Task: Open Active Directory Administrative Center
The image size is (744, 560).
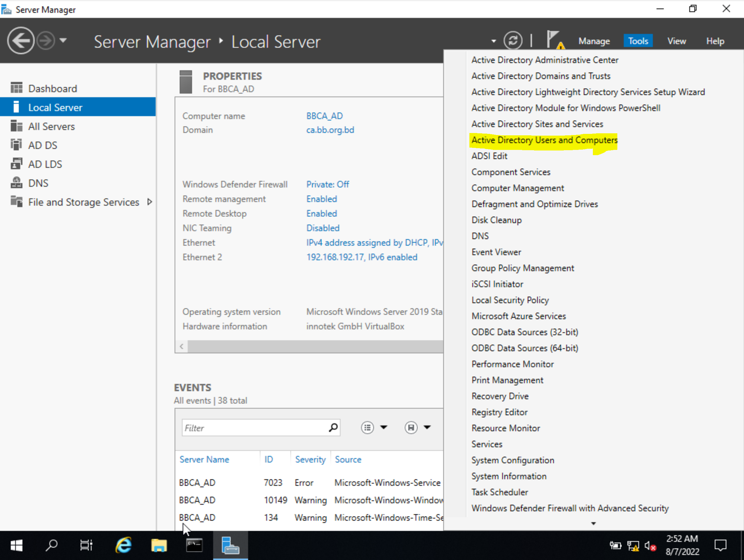Action: coord(545,60)
